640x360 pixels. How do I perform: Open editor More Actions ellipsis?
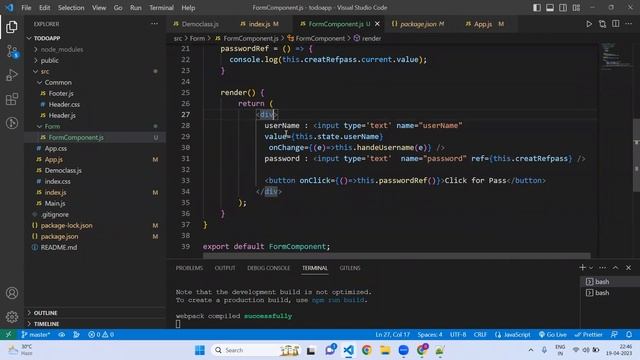pos(629,24)
